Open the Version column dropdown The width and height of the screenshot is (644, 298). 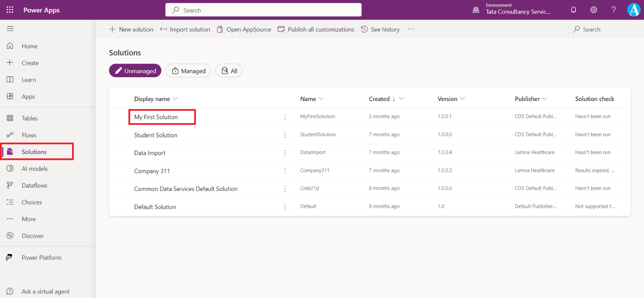click(x=462, y=99)
